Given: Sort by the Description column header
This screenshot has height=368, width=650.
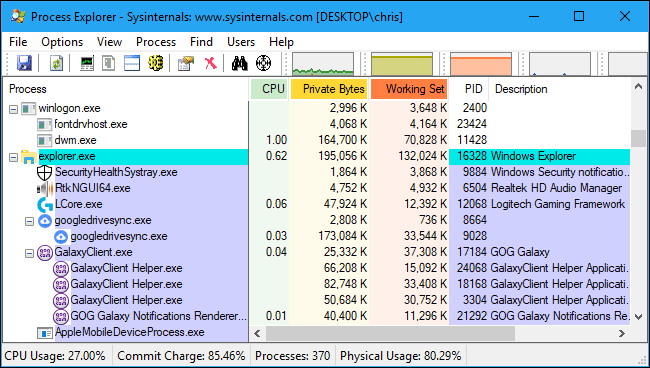Looking at the screenshot, I should point(560,89).
